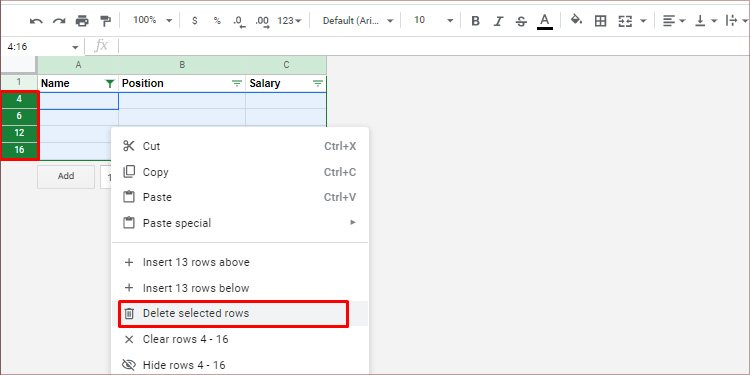Viewport: 750px width, 375px height.
Task: Open the font size 10 dropdown
Action: pos(433,21)
